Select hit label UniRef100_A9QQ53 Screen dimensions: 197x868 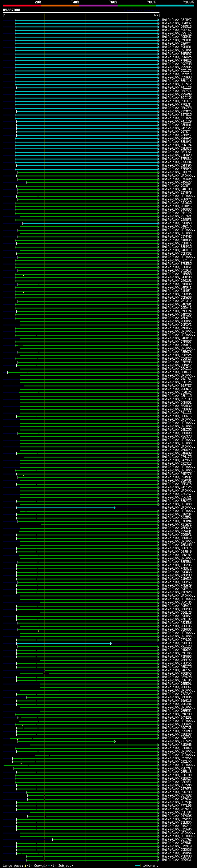pos(177,223)
